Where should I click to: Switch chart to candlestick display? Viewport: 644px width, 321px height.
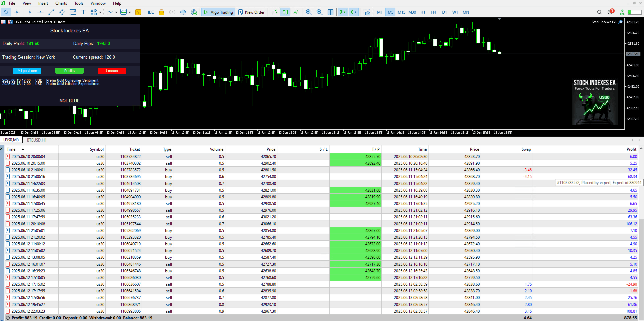[x=285, y=12]
